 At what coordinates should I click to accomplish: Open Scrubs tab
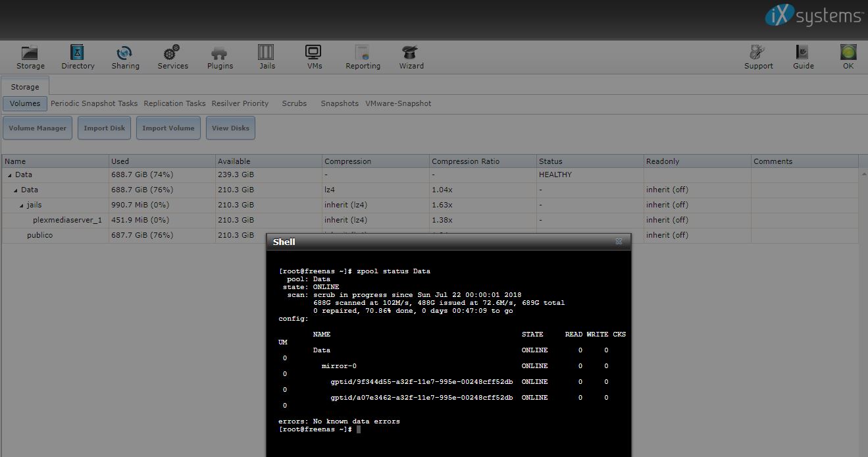tap(294, 103)
